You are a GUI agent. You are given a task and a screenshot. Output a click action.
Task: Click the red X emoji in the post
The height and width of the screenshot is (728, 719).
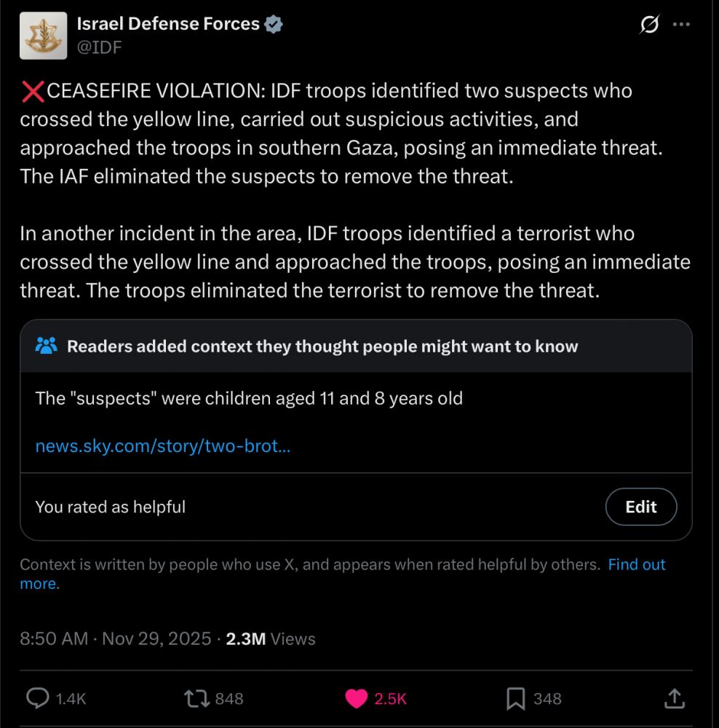[x=33, y=92]
